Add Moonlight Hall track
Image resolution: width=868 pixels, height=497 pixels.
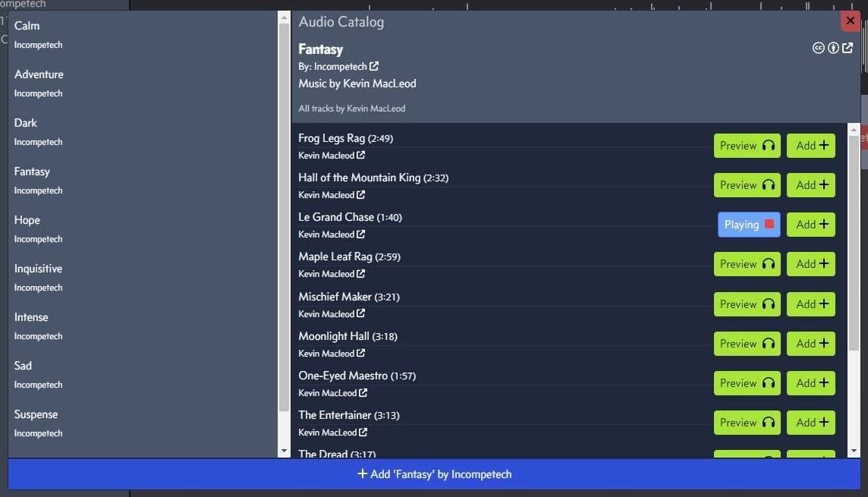click(x=811, y=344)
